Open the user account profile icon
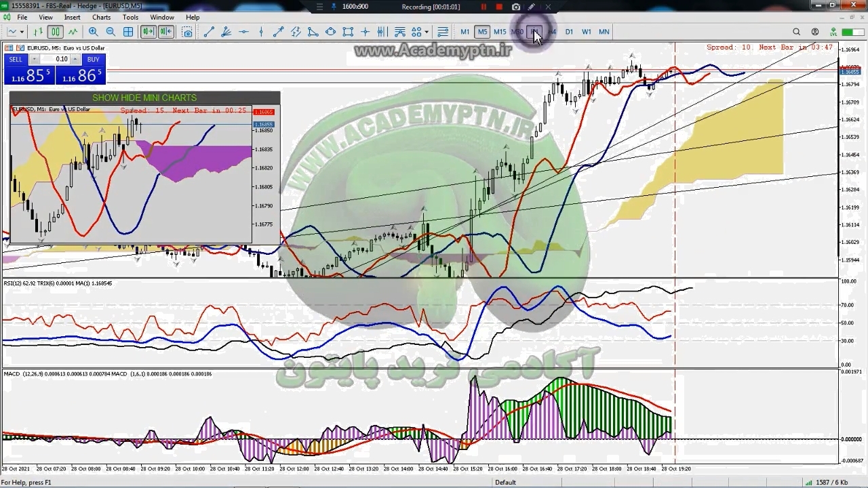This screenshot has height=488, width=868. (815, 32)
